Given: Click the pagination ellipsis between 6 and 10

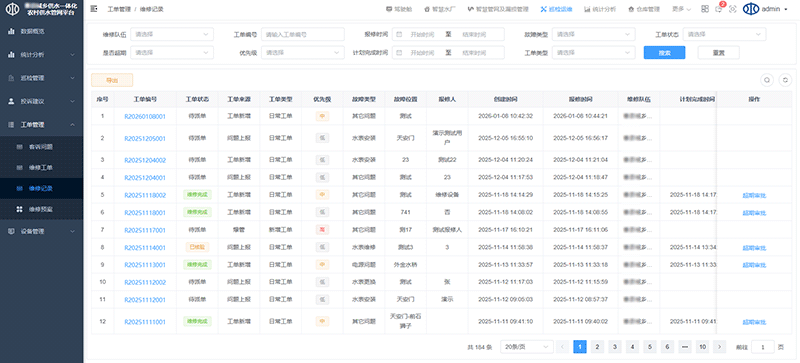Looking at the screenshot, I should (x=685, y=347).
